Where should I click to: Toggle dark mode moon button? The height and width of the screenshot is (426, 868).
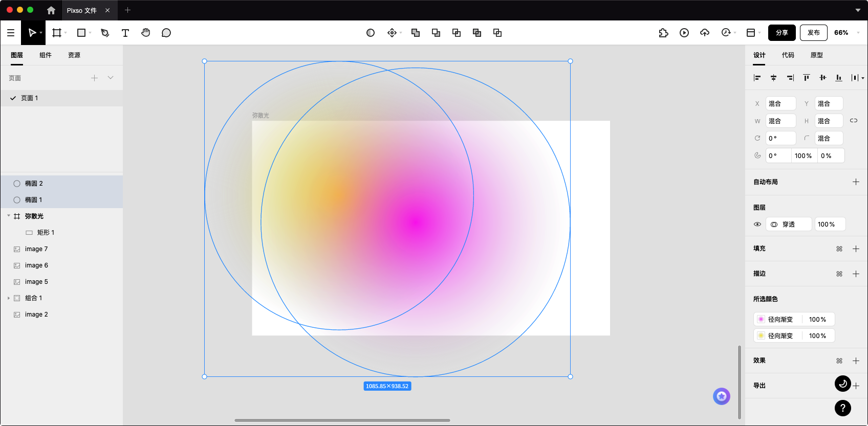(x=843, y=384)
